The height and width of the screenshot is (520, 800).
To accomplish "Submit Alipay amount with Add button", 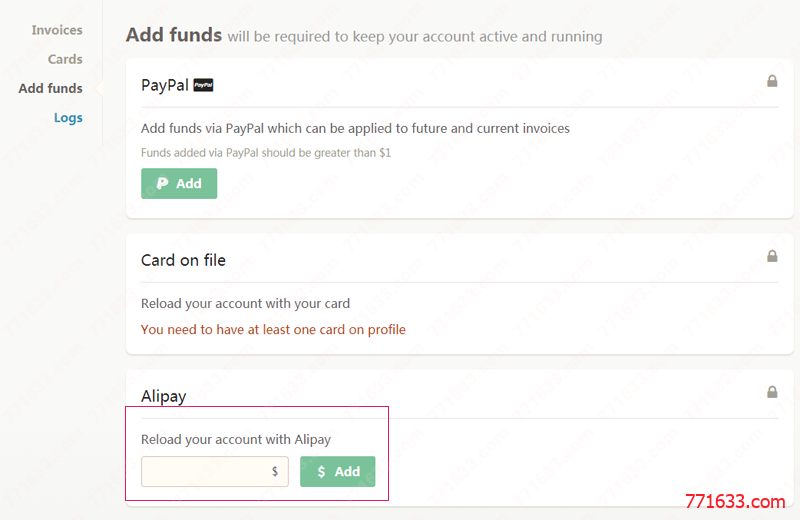I will point(338,472).
